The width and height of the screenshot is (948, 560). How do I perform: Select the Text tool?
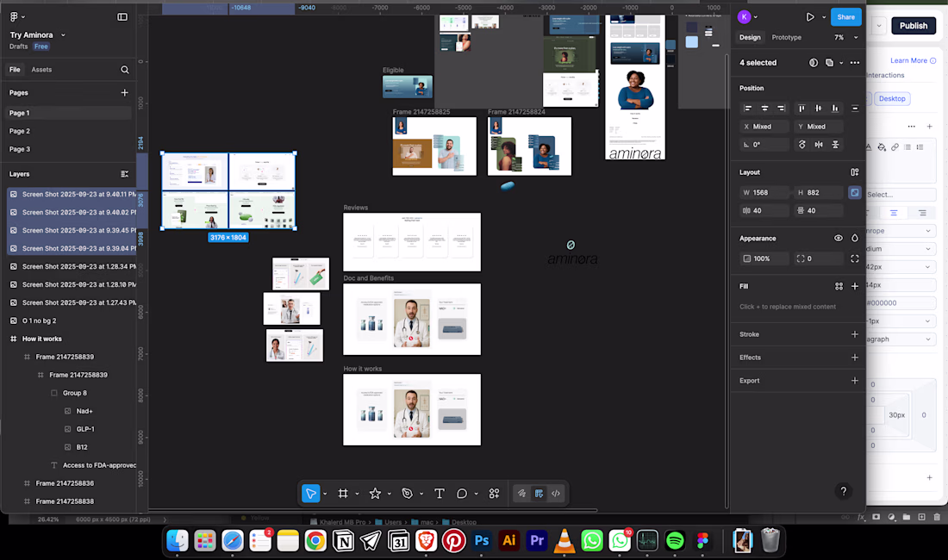(440, 494)
